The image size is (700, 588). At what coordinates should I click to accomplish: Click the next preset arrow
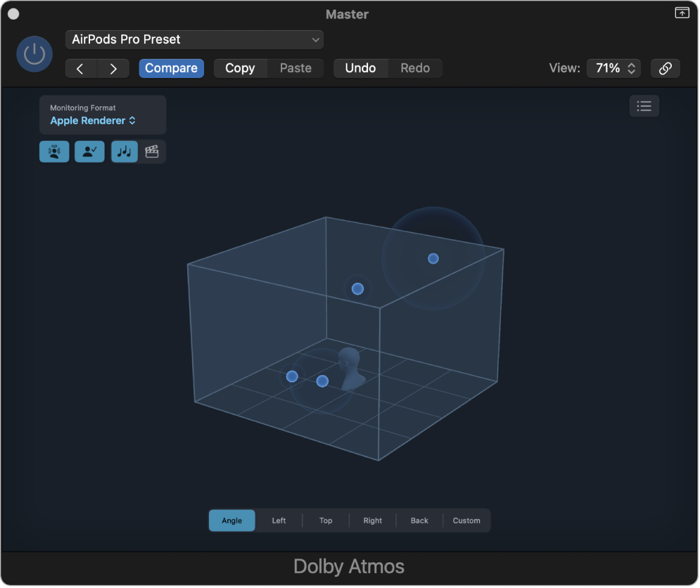[x=113, y=68]
